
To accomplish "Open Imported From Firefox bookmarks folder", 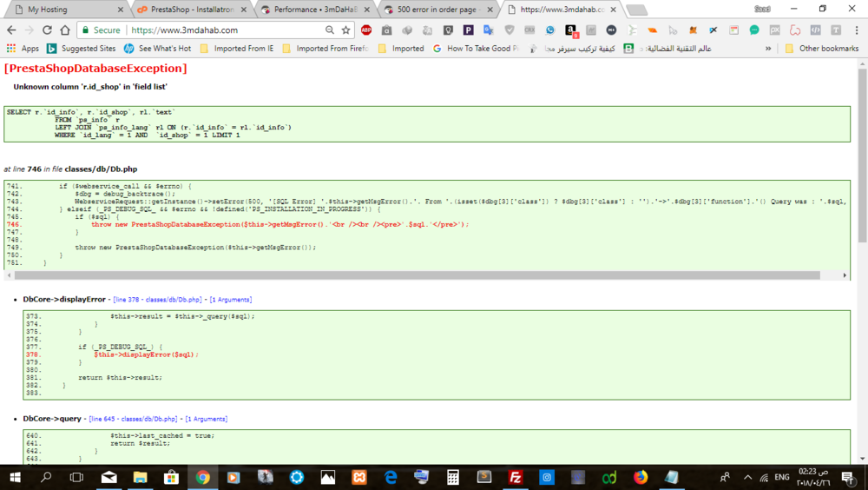I will [x=325, y=49].
